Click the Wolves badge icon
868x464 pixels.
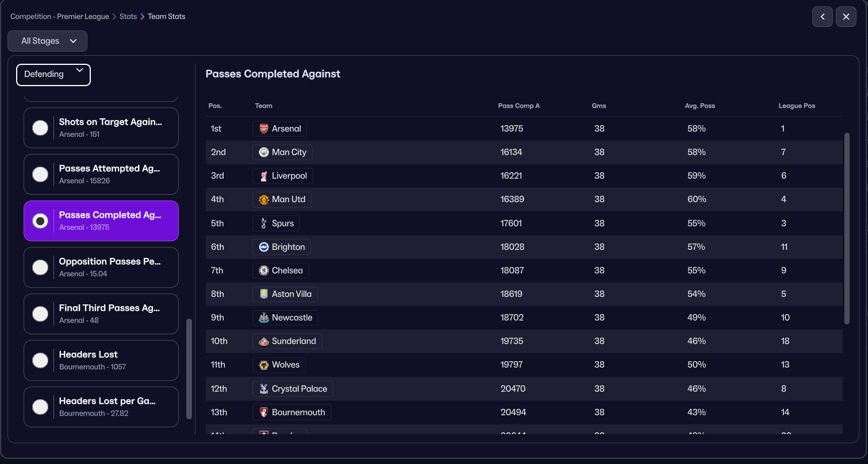click(263, 365)
